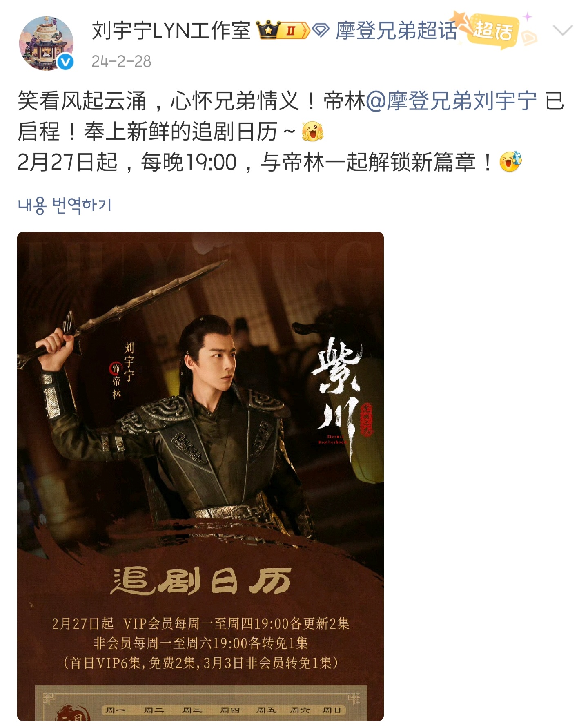This screenshot has width=588, height=728.
Task: Tap the 刘宇宁 饰 帝林 name caption
Action: tap(122, 370)
